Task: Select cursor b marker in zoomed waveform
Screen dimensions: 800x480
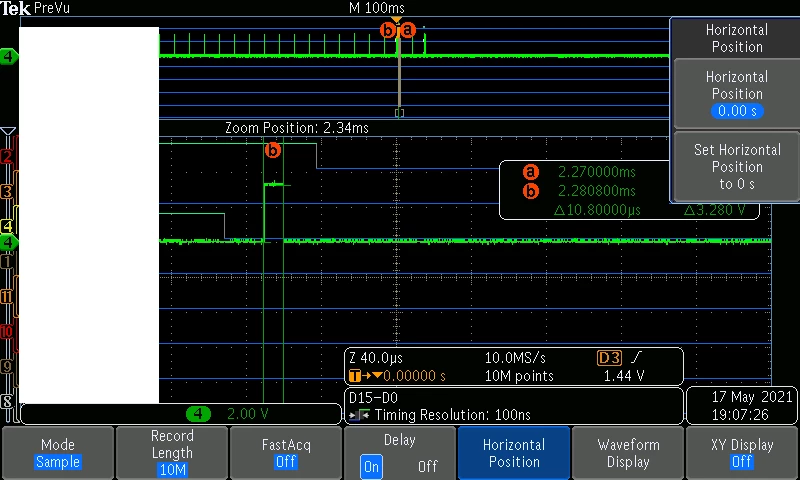Action: tap(273, 150)
